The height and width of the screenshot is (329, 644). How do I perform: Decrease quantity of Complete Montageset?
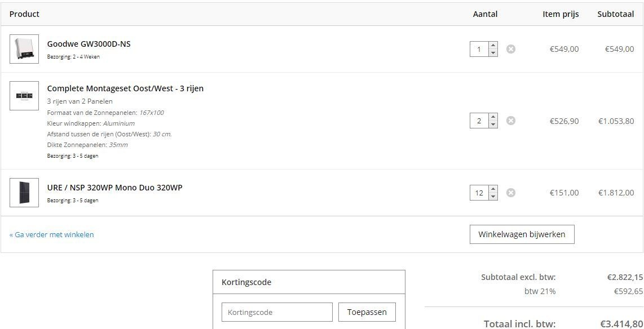point(493,125)
